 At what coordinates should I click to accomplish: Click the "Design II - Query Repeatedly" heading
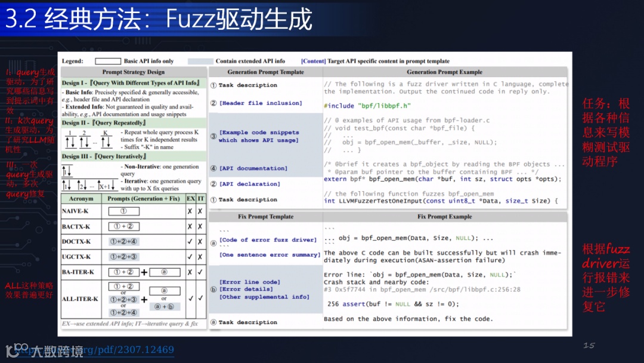104,122
